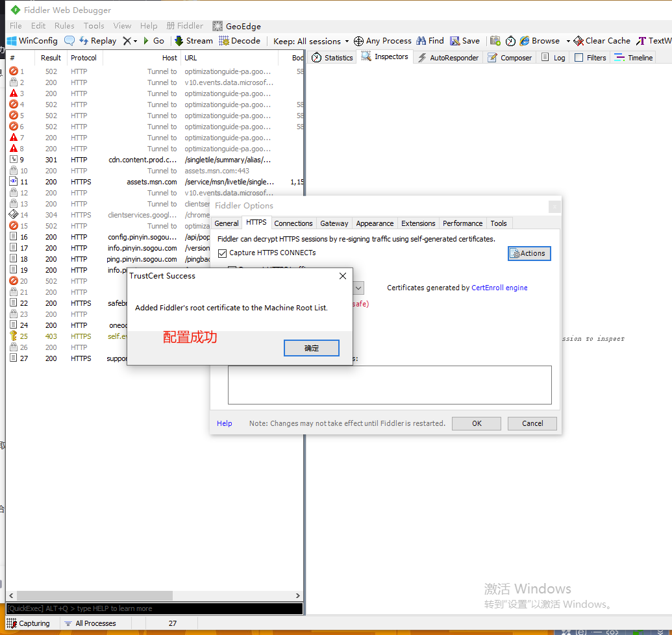This screenshot has width=672, height=635.
Task: Toggle Capturing in the status bar
Action: [x=29, y=623]
